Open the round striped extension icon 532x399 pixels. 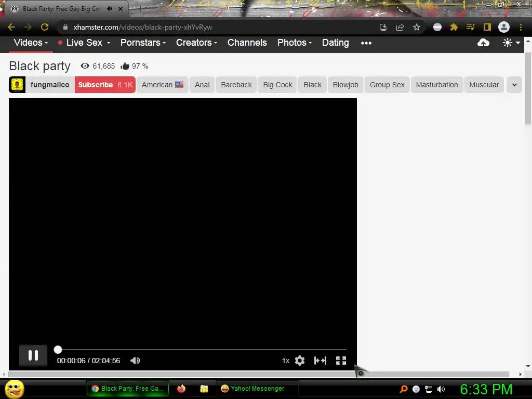pyautogui.click(x=437, y=27)
